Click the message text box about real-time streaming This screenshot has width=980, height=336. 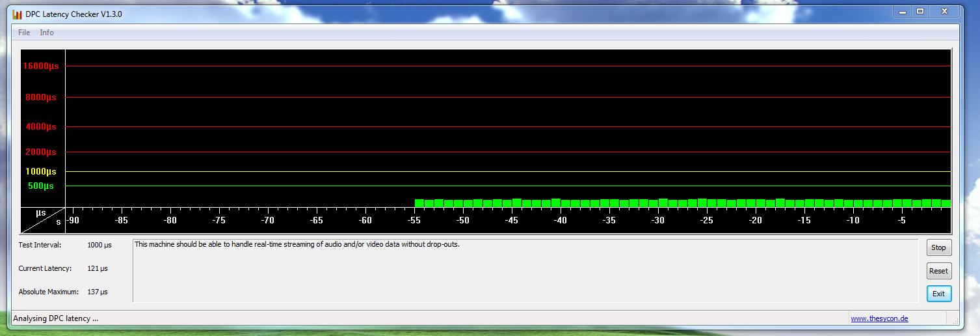(x=526, y=270)
